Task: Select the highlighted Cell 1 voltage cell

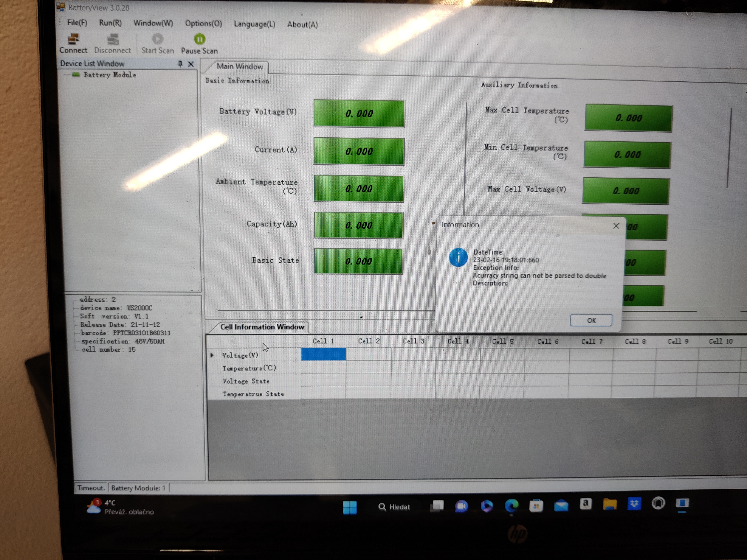Action: tap(323, 354)
